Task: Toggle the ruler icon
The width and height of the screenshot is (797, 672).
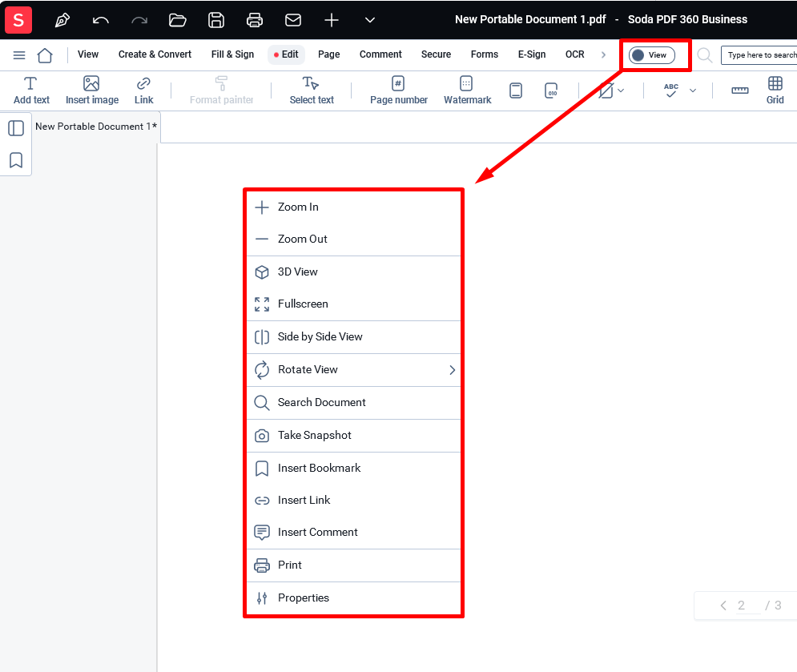Action: 739,91
